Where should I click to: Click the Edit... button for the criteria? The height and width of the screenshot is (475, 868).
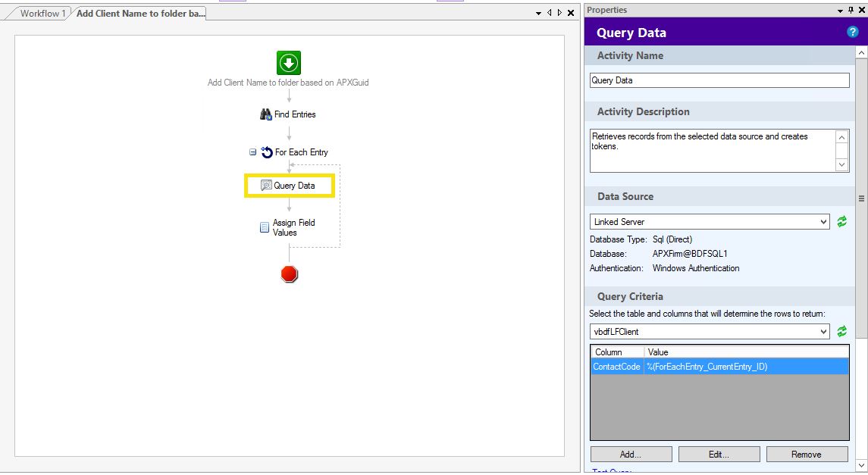coord(719,455)
